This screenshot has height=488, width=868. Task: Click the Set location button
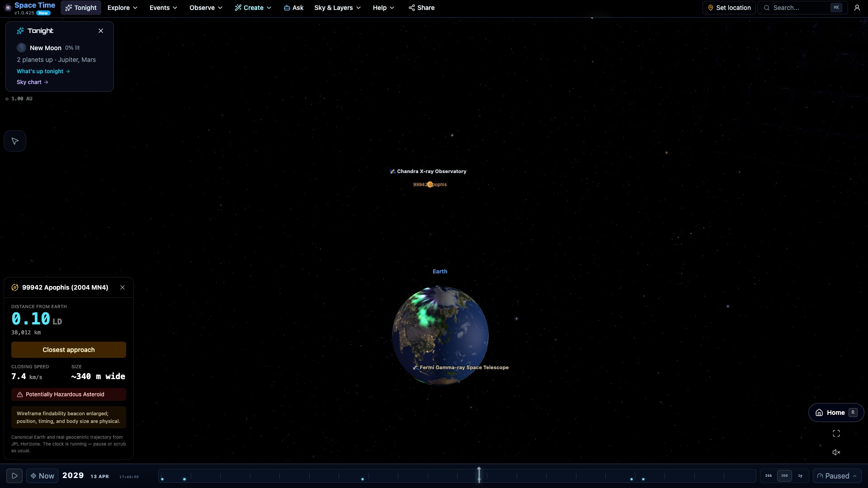[x=729, y=8]
